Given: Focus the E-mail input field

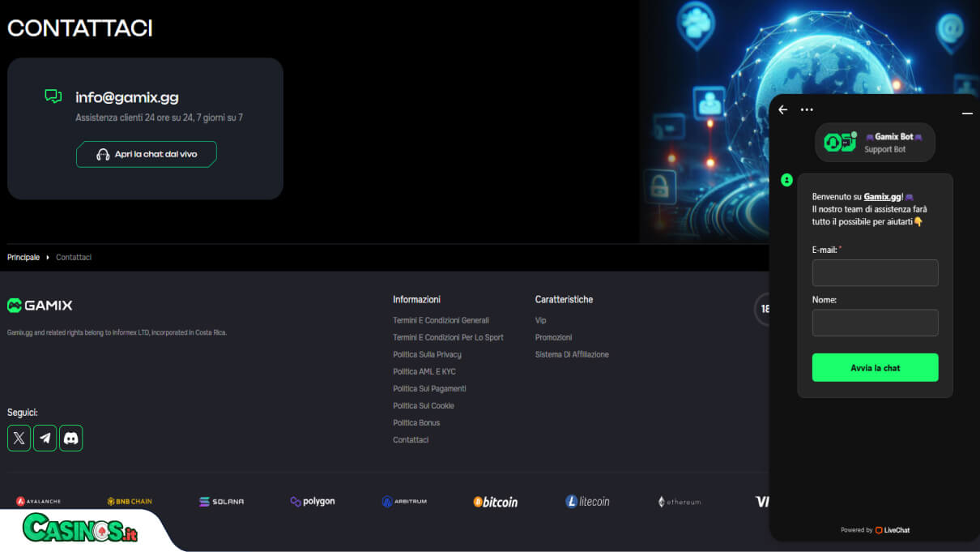Looking at the screenshot, I should pos(876,273).
